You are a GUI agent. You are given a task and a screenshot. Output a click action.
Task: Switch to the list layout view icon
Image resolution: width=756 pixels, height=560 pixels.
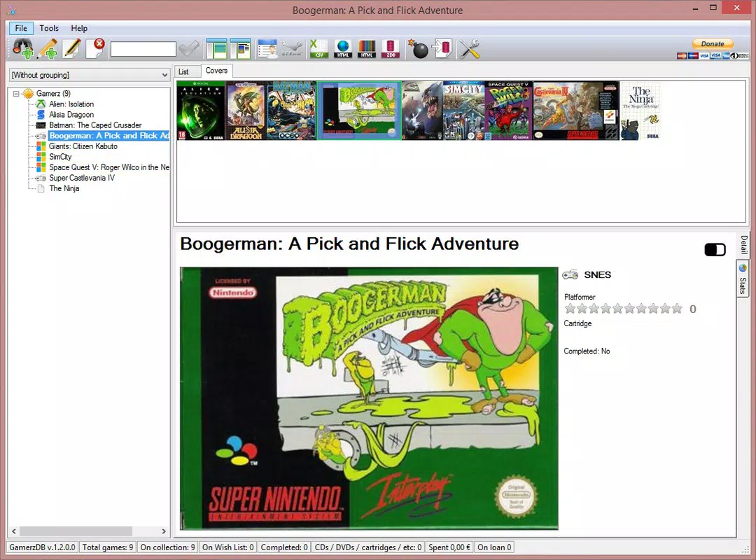[216, 49]
